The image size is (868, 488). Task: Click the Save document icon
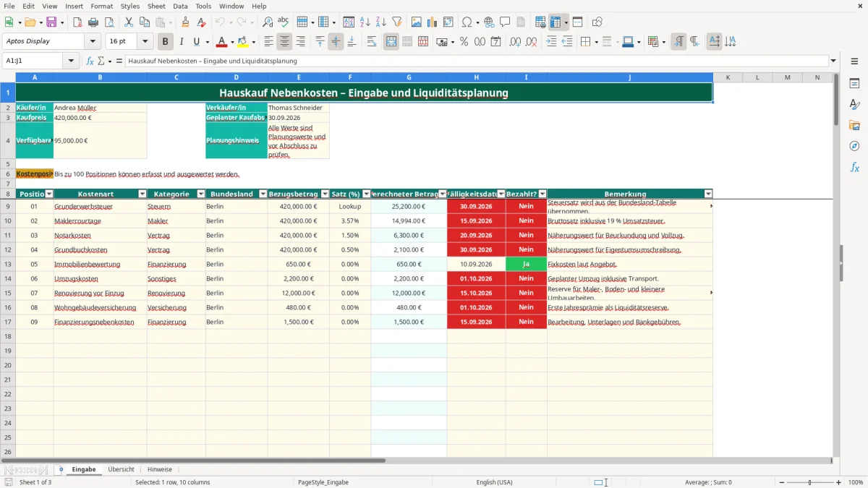(x=51, y=22)
